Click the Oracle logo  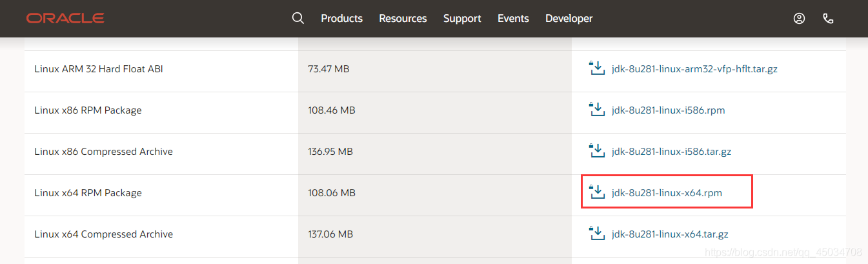pos(65,18)
